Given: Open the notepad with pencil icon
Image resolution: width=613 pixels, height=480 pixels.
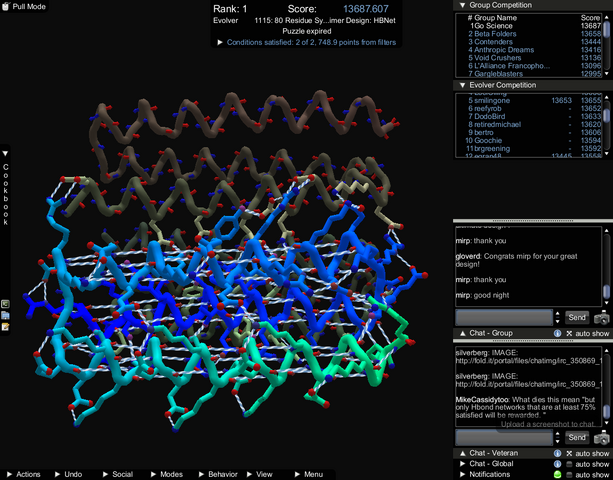Looking at the screenshot, I should pyautogui.click(x=5, y=327).
